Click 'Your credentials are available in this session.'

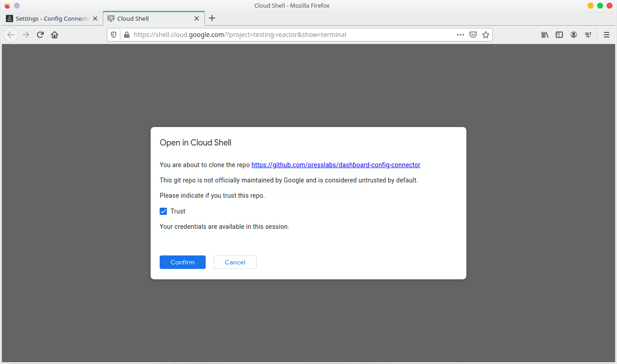pos(224,227)
